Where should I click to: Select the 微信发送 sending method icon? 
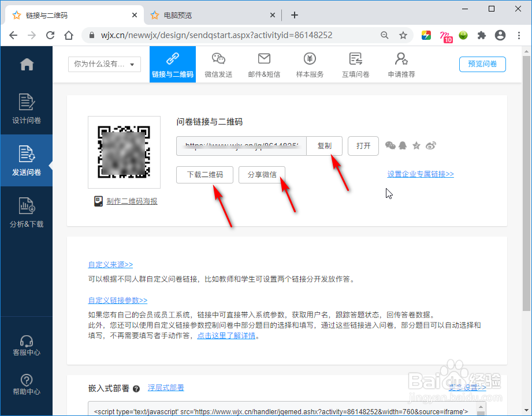[218, 63]
